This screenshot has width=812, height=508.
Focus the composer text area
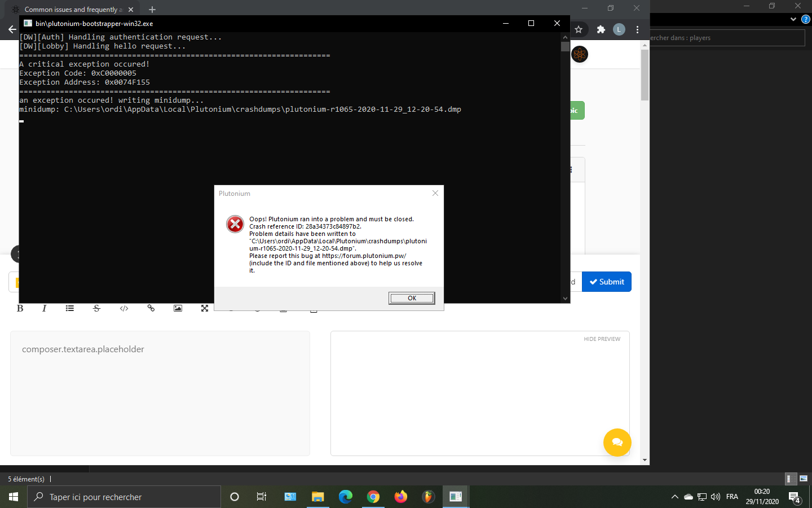tap(160, 393)
